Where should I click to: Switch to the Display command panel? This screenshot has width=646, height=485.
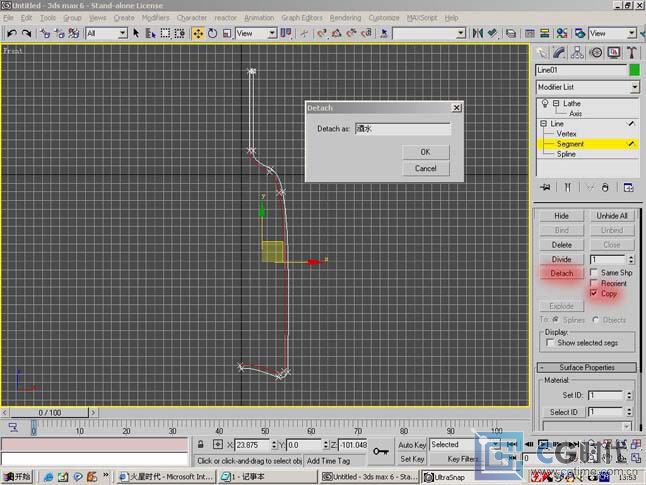(x=614, y=53)
